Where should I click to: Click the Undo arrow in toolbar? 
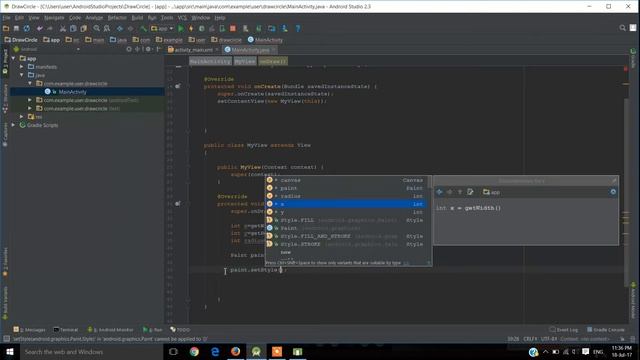coord(40,29)
